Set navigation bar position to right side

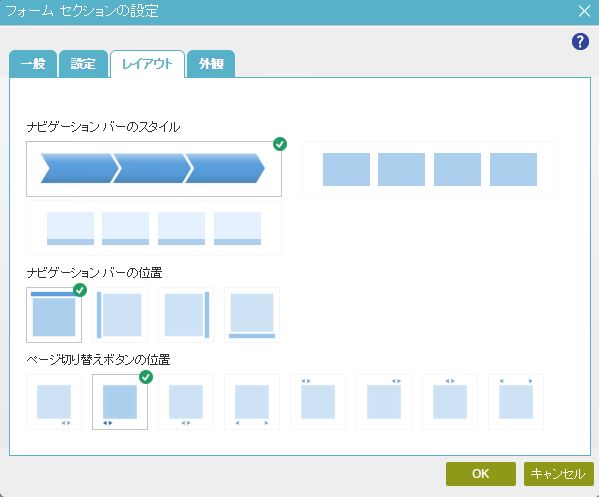coord(186,315)
